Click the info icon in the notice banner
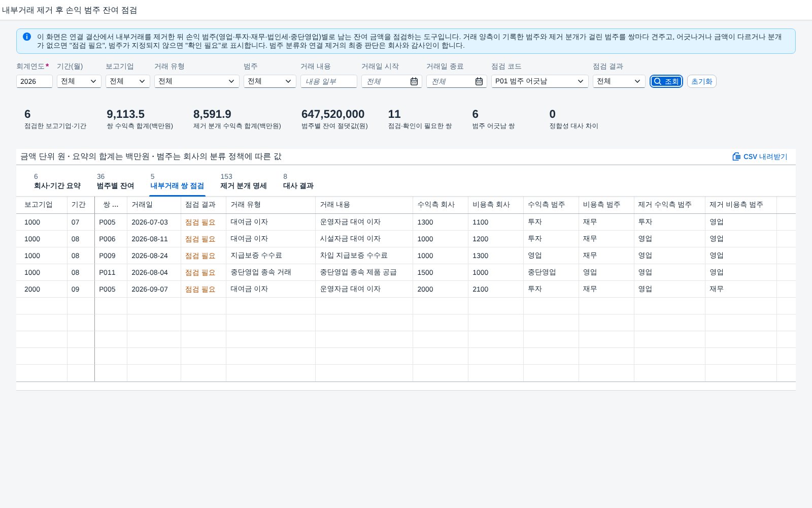The image size is (812, 508). [x=27, y=37]
